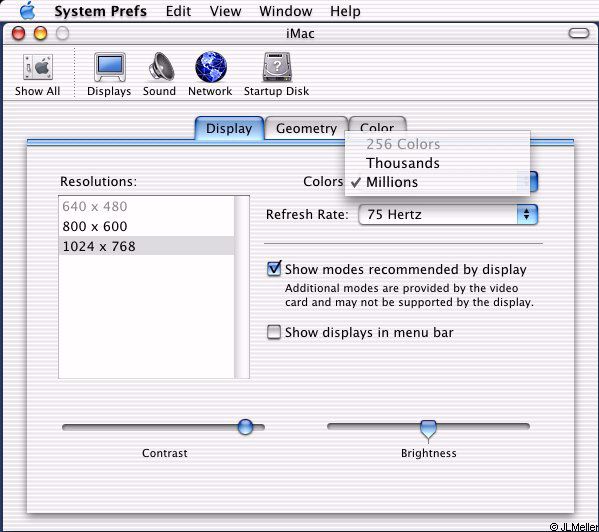Open the Edit menu
Image resolution: width=599 pixels, height=532 pixels.
pos(178,11)
